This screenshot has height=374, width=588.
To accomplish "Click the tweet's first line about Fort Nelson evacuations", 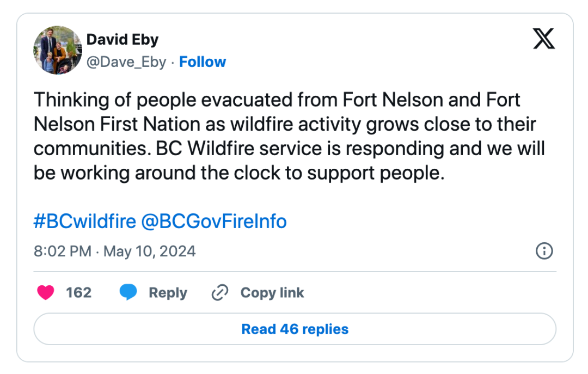I will [277, 100].
